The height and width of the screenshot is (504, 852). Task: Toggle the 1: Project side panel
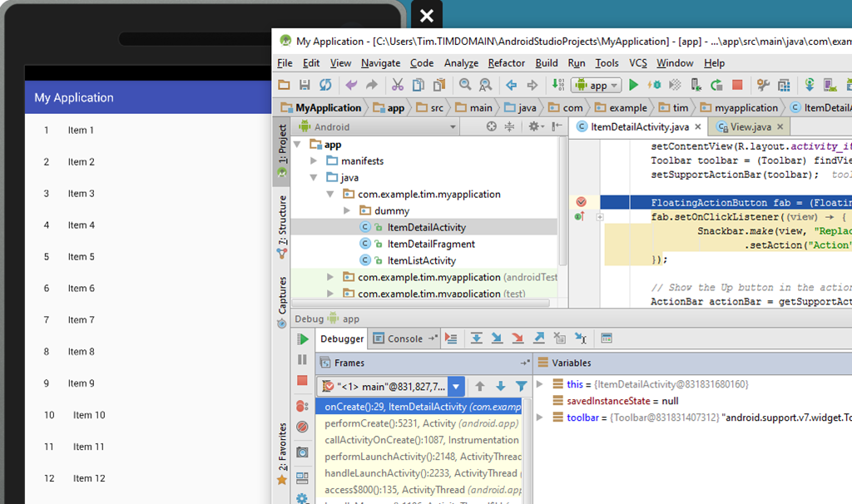click(282, 150)
